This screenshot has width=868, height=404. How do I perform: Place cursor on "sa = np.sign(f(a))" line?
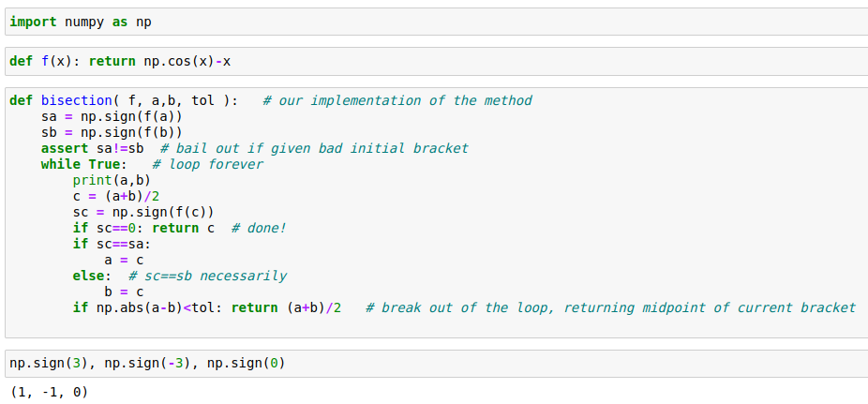click(112, 116)
